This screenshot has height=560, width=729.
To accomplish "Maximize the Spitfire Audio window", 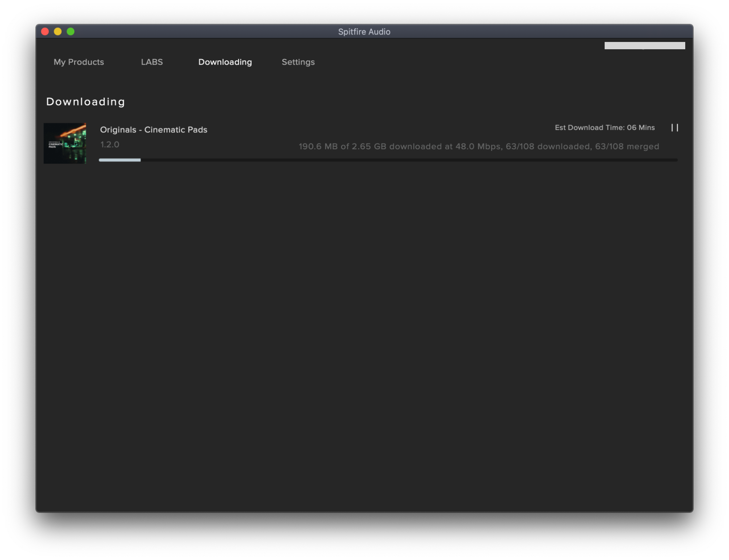I will [71, 32].
